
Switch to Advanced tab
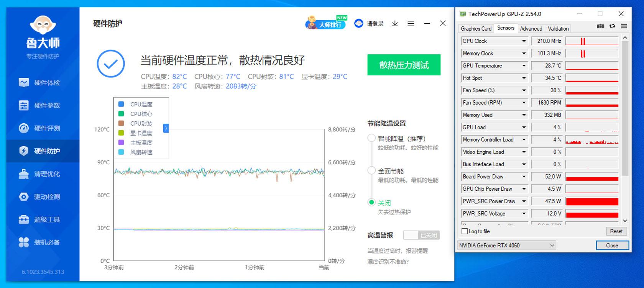tap(531, 29)
